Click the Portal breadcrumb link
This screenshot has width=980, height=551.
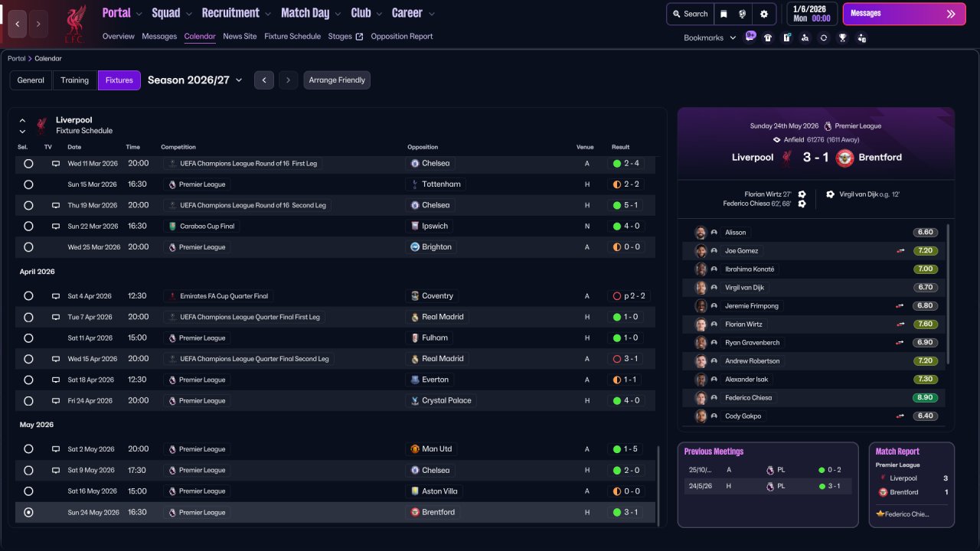coord(16,58)
